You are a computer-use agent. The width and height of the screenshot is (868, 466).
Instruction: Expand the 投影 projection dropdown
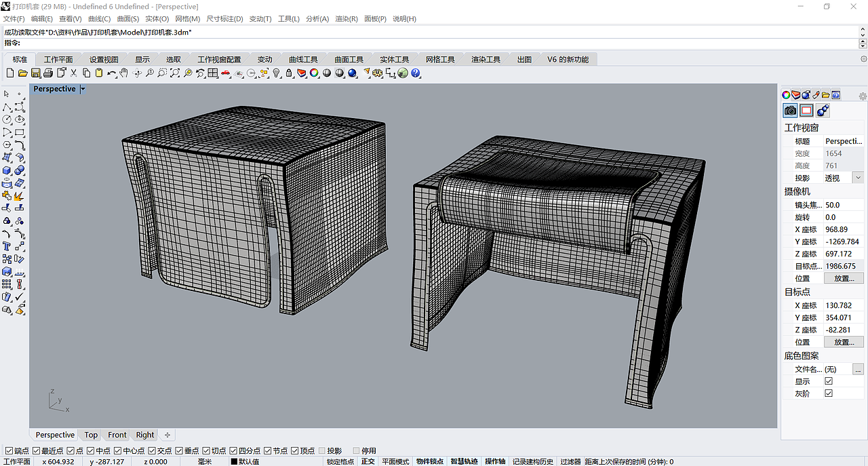[x=858, y=178]
